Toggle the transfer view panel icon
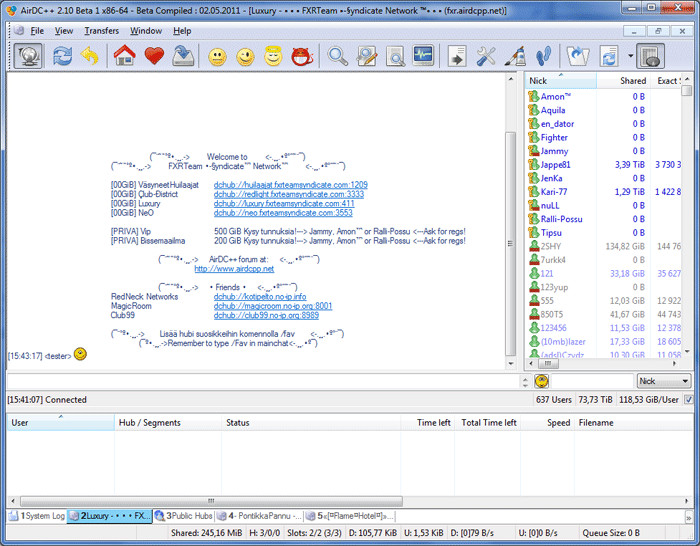The width and height of the screenshot is (700, 546). click(x=650, y=56)
